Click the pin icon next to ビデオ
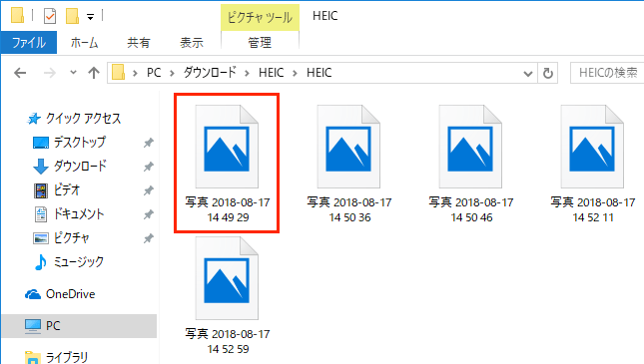 (148, 190)
